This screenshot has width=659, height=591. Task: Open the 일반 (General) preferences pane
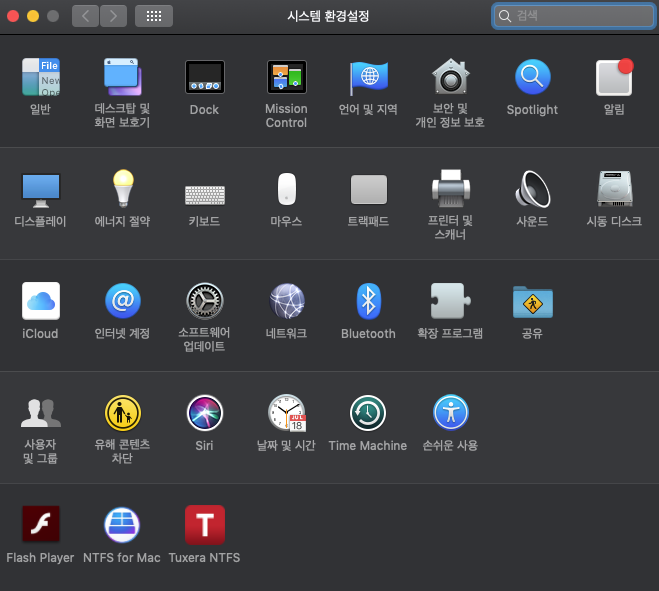(41, 77)
